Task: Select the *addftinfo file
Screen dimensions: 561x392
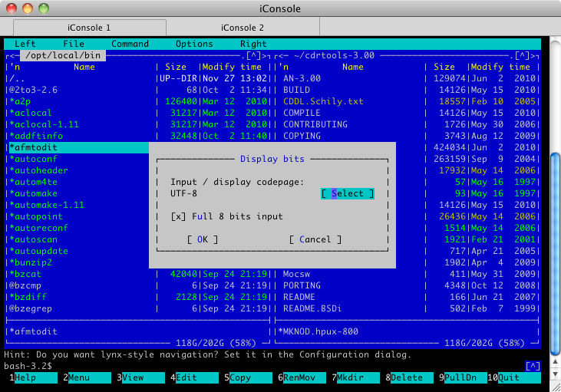Action: tap(137, 136)
